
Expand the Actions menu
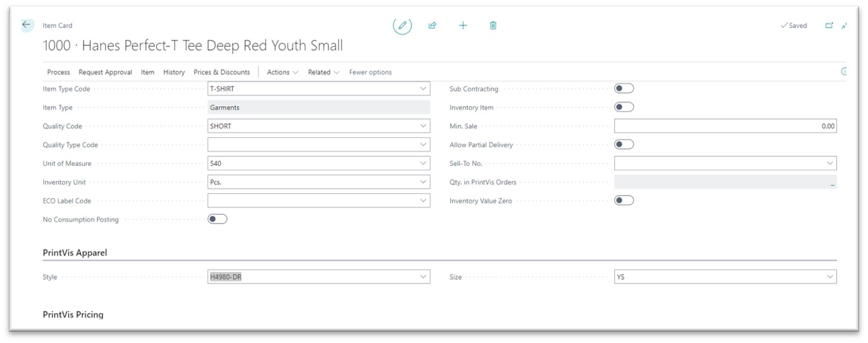coord(283,72)
